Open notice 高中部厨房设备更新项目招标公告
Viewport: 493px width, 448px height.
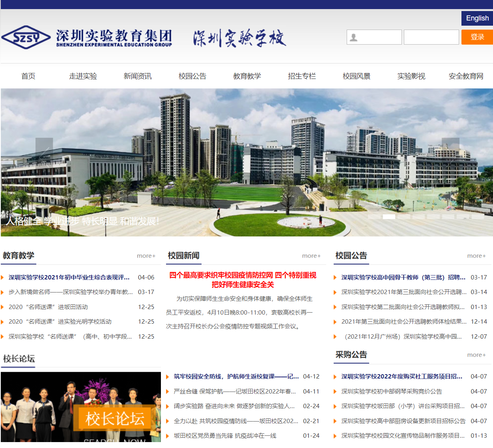(403, 421)
